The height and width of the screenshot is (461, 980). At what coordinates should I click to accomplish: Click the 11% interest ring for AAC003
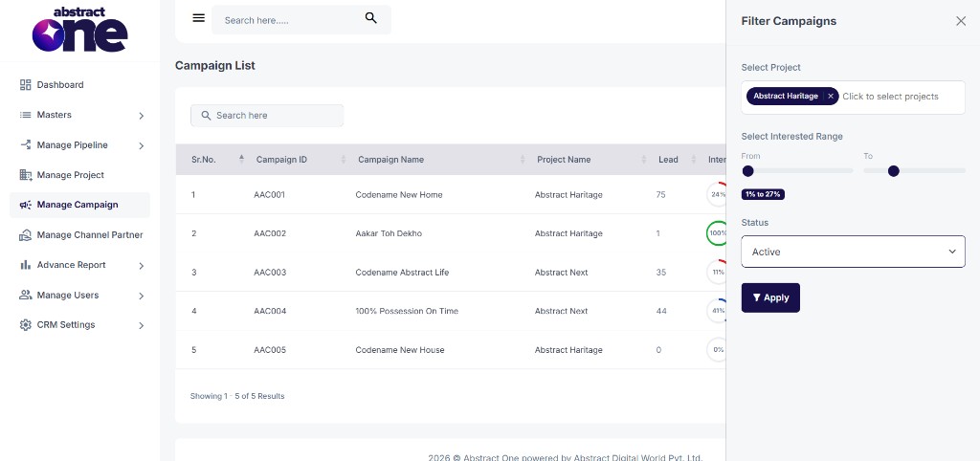[x=716, y=272]
